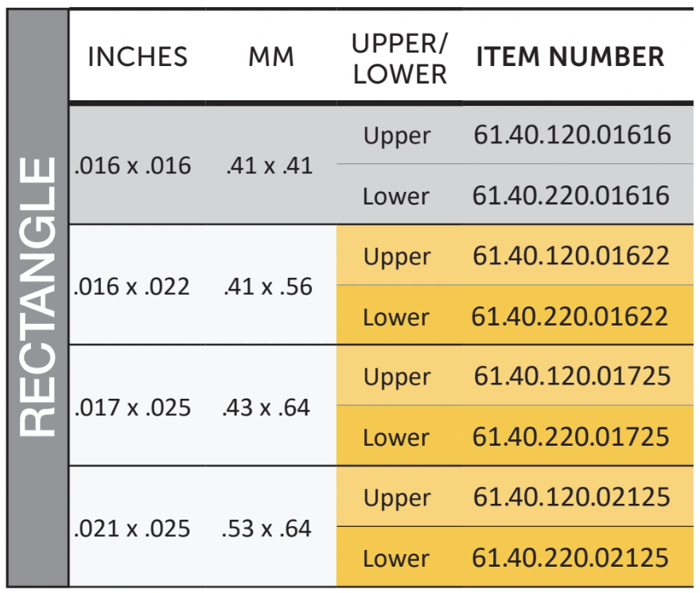The image size is (700, 593).
Task: Click item number 61.40.120.01725
Action: point(572,376)
